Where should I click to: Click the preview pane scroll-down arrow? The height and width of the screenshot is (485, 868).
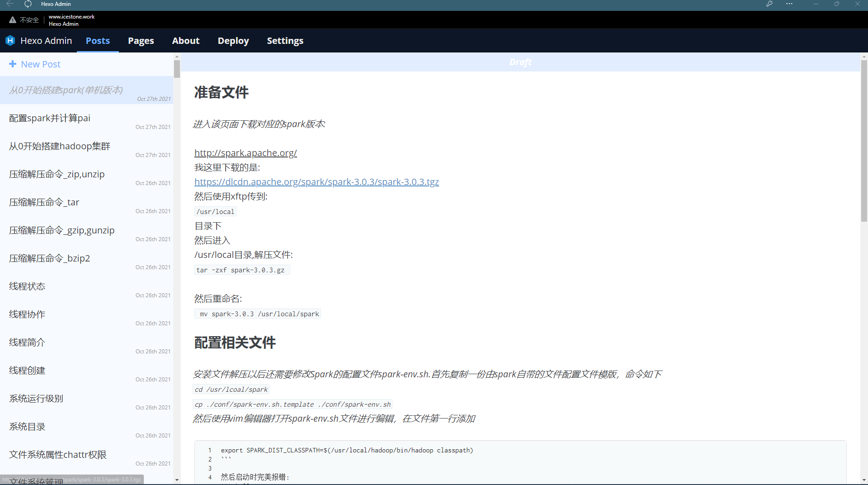pos(864,480)
